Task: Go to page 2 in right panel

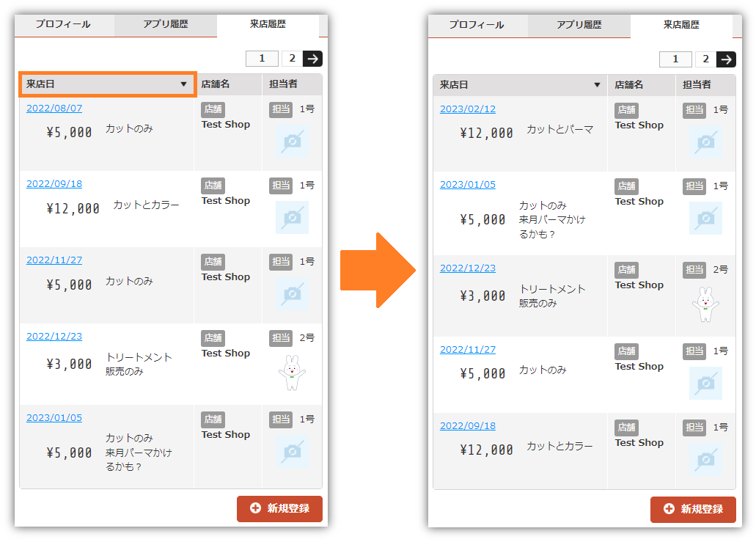Action: point(705,59)
